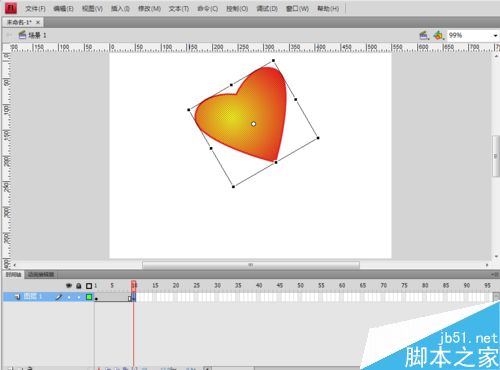Click the 场景 1 scene label

pyautogui.click(x=37, y=35)
